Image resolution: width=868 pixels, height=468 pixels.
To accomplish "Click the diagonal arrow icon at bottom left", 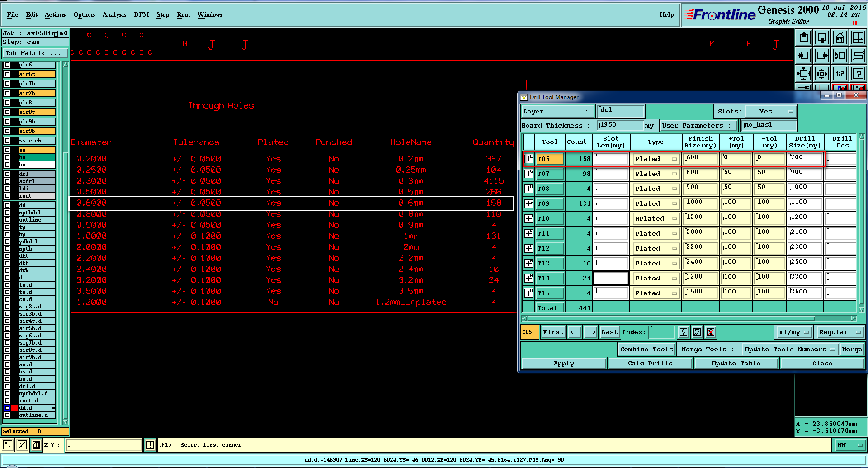I will 8,445.
